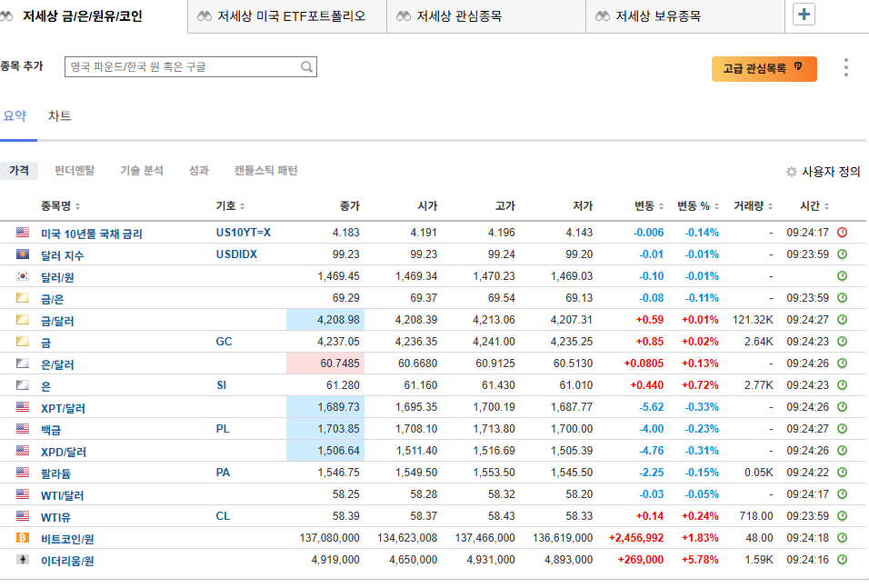This screenshot has height=588, width=869.
Task: Click the Ethereum icon in 이더리움/원 row
Action: [23, 560]
